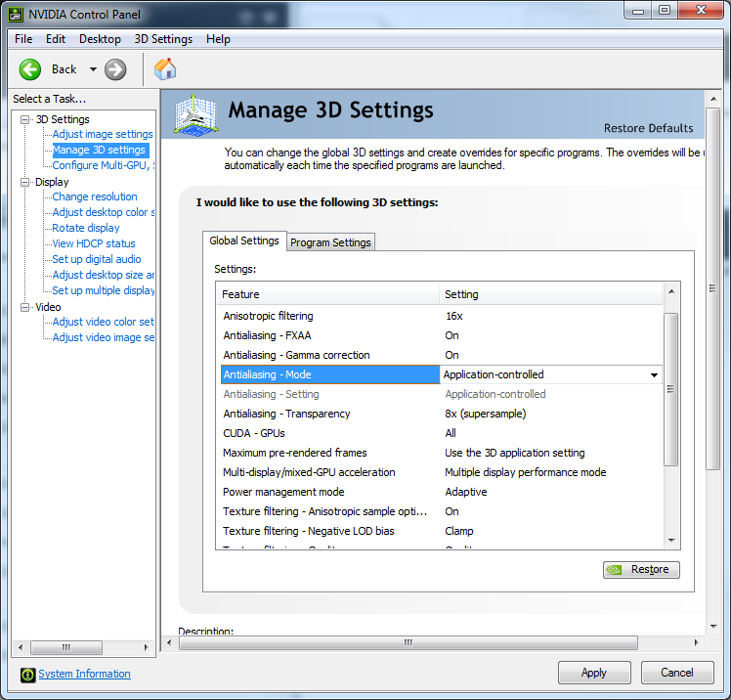Viewport: 731px width, 700px height.
Task: Select Antialiasing - Transparency row
Action: (441, 415)
